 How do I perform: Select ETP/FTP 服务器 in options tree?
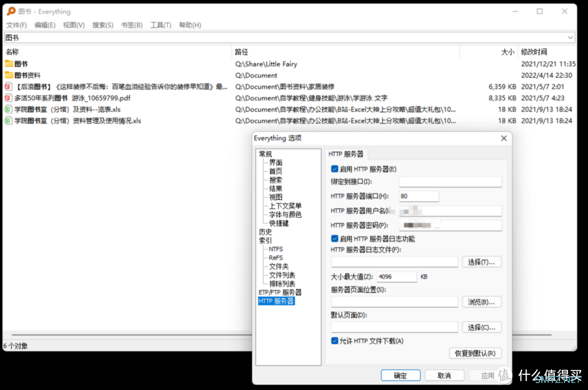280,292
